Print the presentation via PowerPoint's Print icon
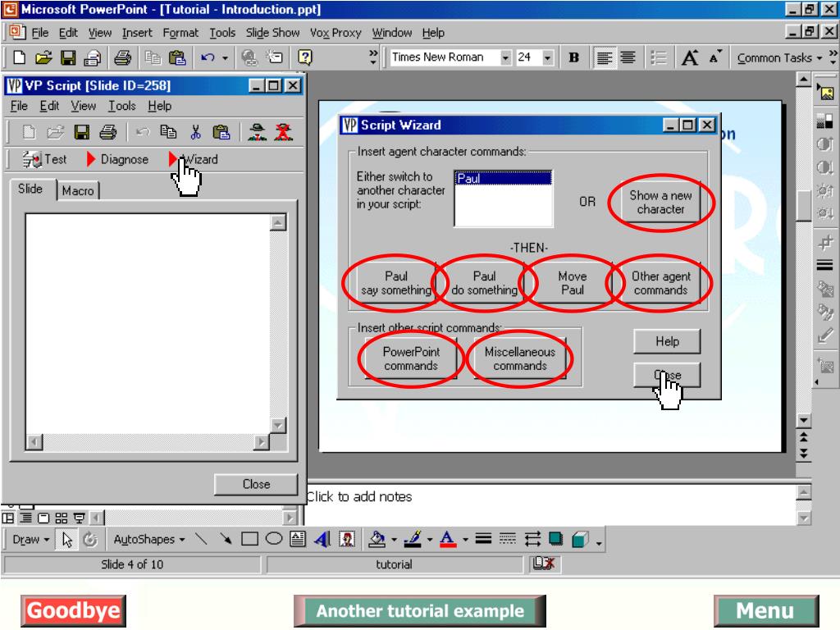Viewport: 840px width, 630px height. click(x=123, y=57)
